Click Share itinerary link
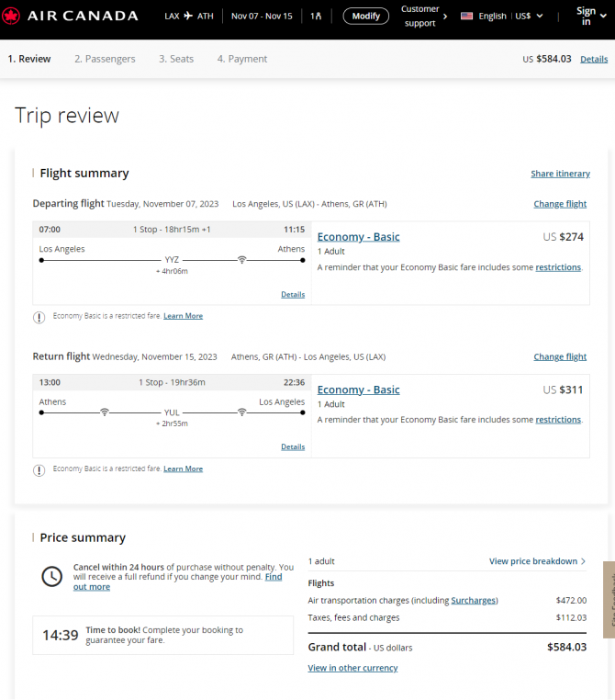Image resolution: width=615 pixels, height=700 pixels. coord(560,174)
